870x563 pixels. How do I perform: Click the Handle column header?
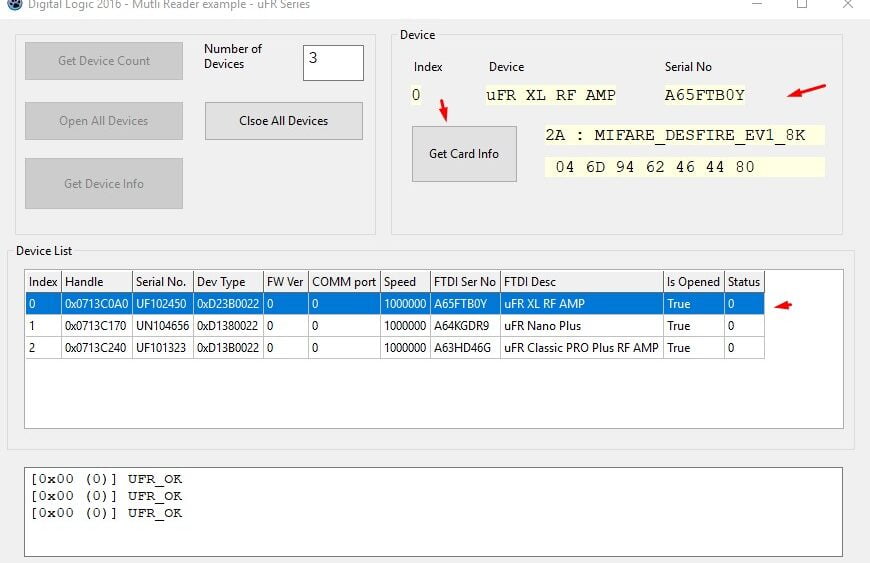pos(96,282)
